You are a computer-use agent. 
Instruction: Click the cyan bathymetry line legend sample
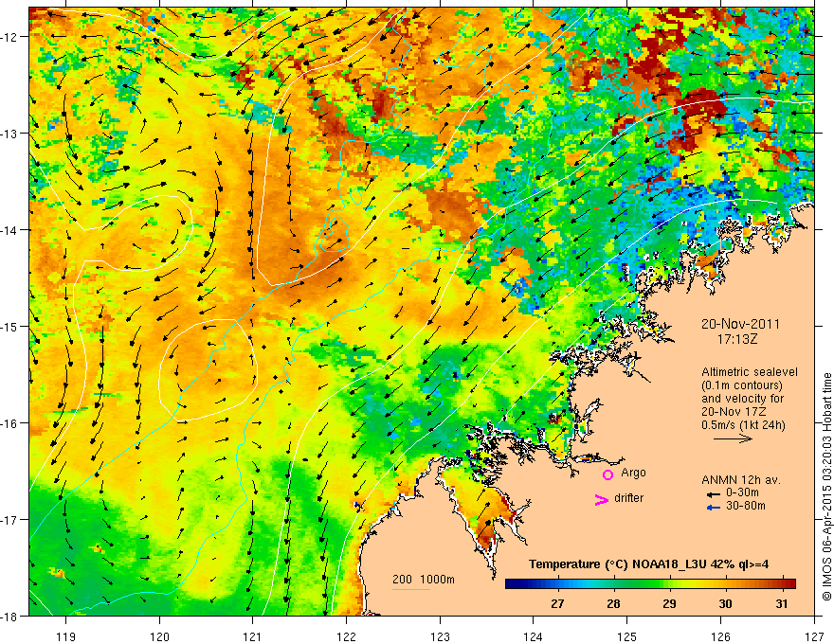[411, 589]
